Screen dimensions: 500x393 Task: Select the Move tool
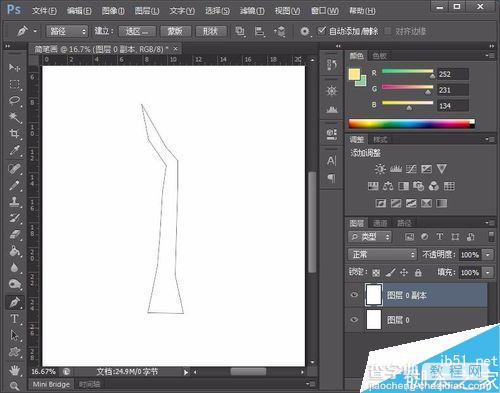[14, 68]
